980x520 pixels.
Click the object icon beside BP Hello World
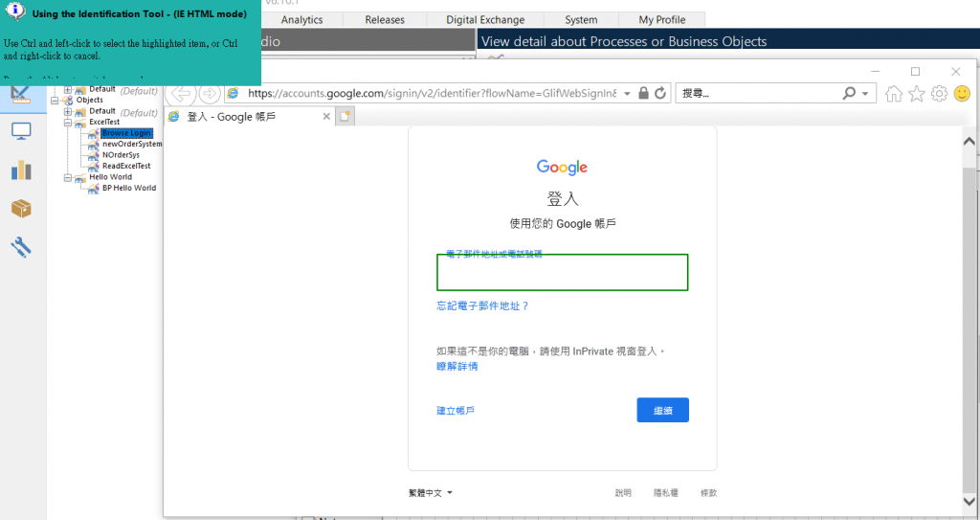tap(93, 188)
